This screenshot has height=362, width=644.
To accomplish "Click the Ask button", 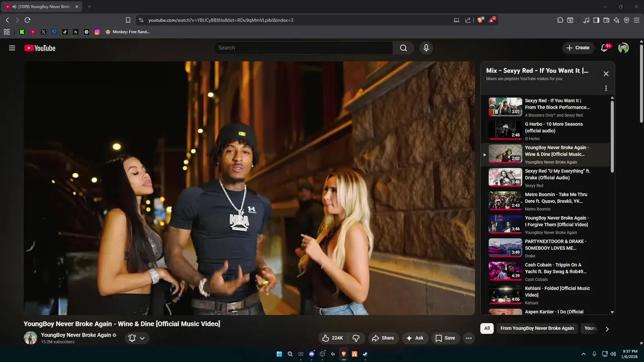I will (x=414, y=338).
